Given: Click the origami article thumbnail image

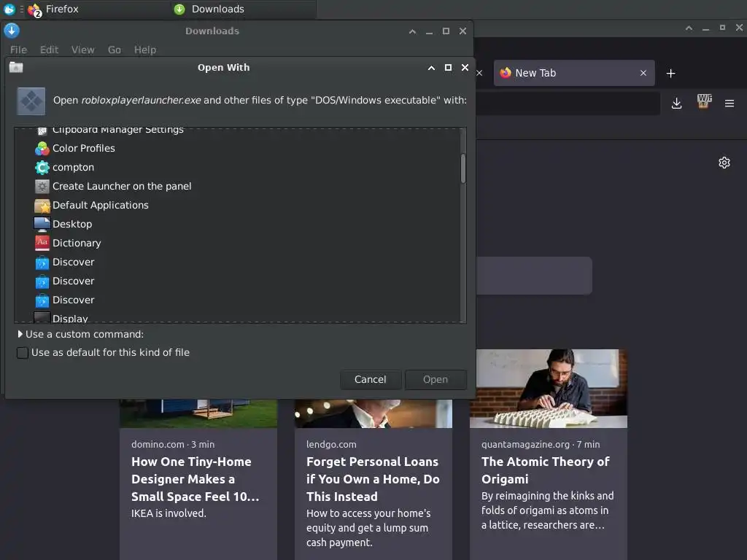Looking at the screenshot, I should pyautogui.click(x=549, y=389).
